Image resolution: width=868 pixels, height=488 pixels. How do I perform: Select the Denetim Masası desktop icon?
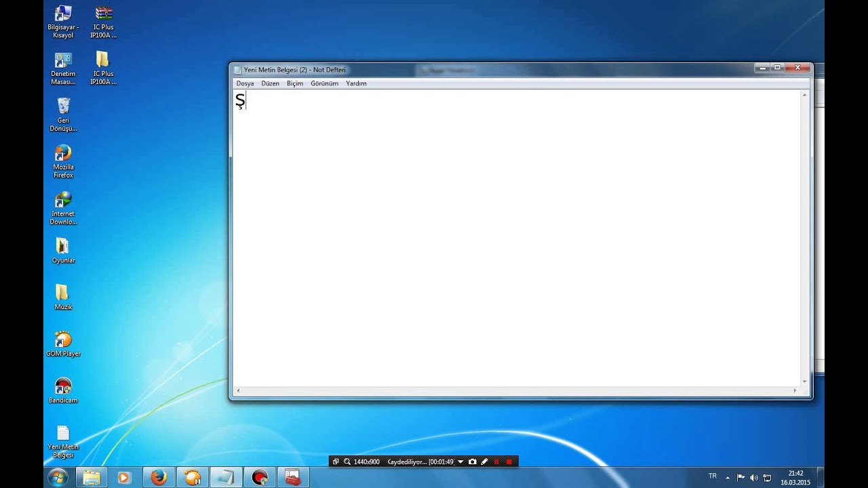tap(63, 68)
